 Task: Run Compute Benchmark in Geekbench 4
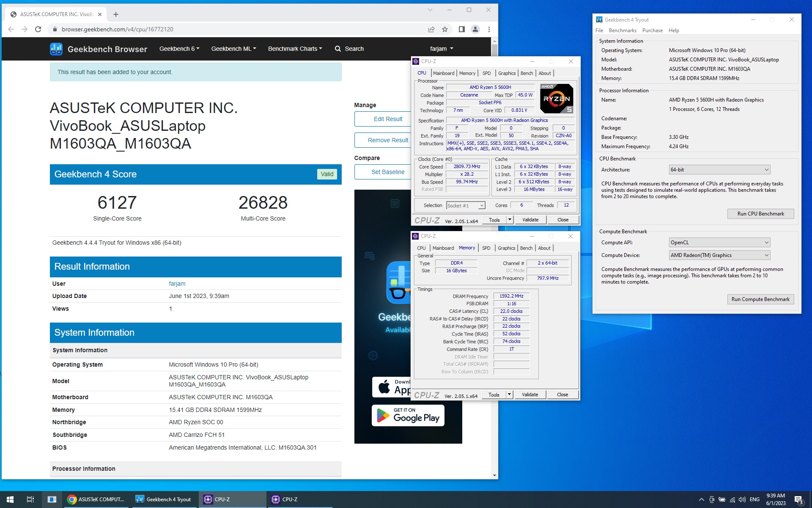pyautogui.click(x=760, y=299)
